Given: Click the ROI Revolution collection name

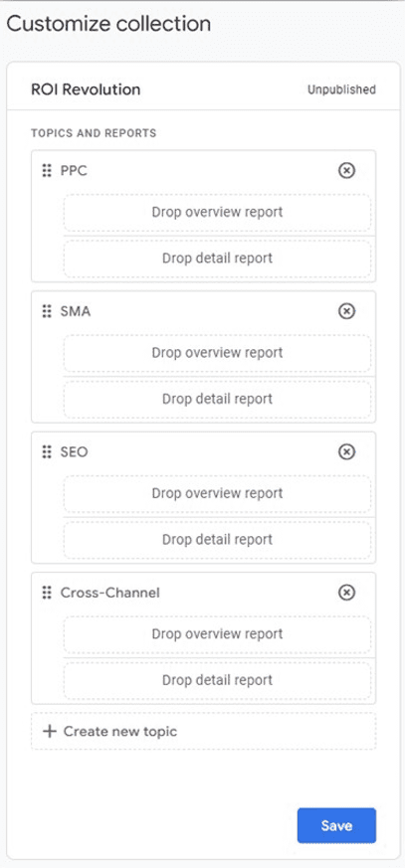Looking at the screenshot, I should (86, 89).
